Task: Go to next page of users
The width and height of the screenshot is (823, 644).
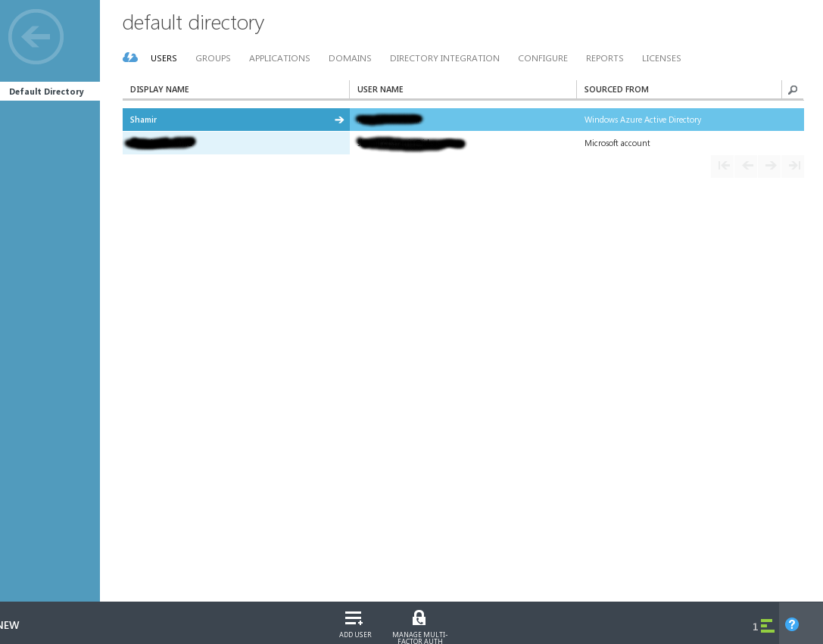Action: coord(769,166)
